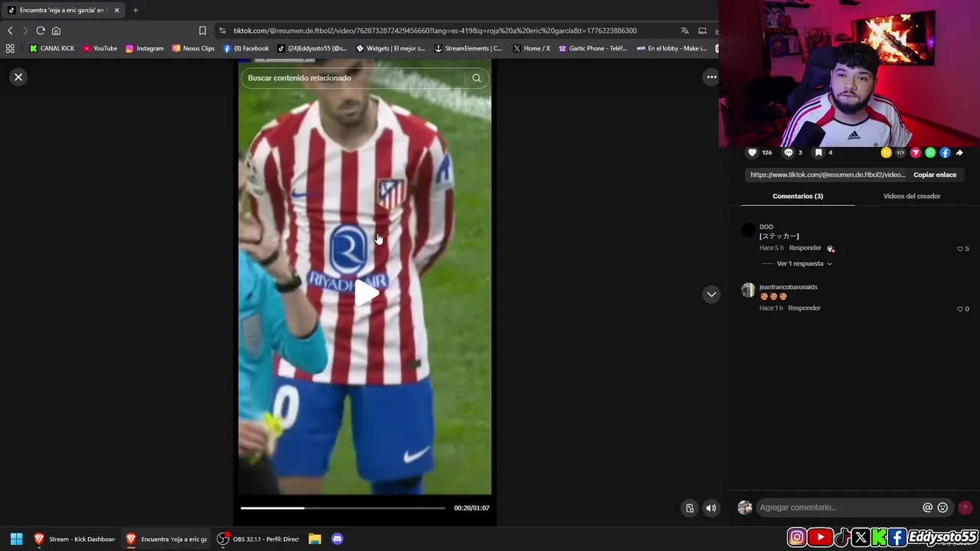The height and width of the screenshot is (551, 980).
Task: Post comment with red arrow button
Action: coord(965,507)
